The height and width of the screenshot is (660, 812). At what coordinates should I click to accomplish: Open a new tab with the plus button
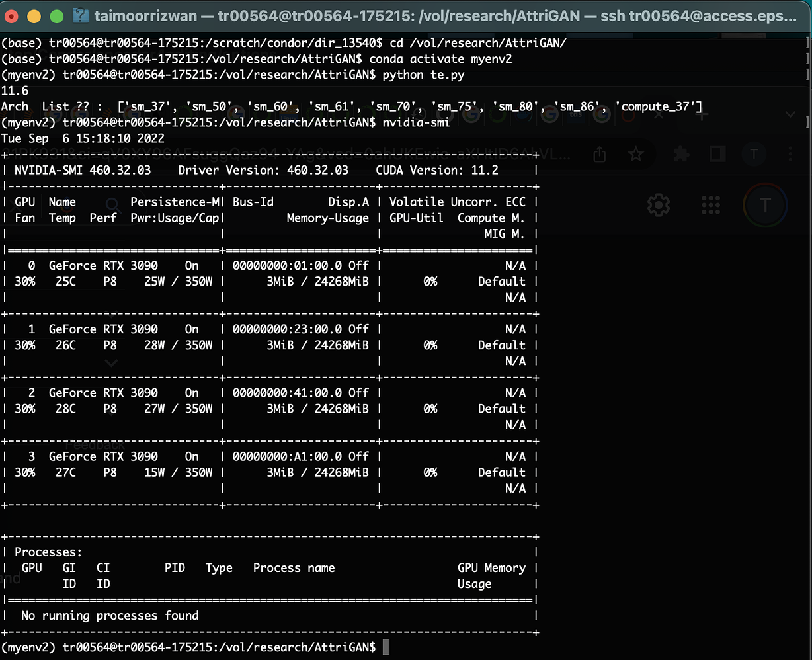pyautogui.click(x=701, y=114)
